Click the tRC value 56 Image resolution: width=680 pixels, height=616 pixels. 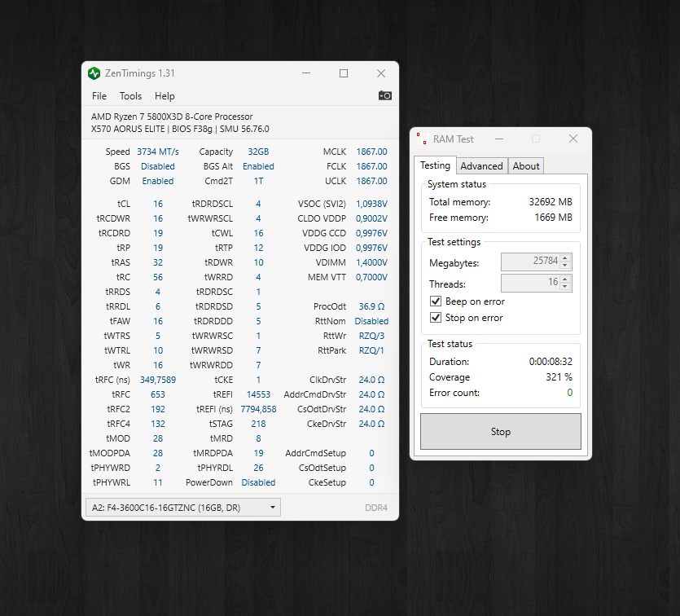point(158,277)
